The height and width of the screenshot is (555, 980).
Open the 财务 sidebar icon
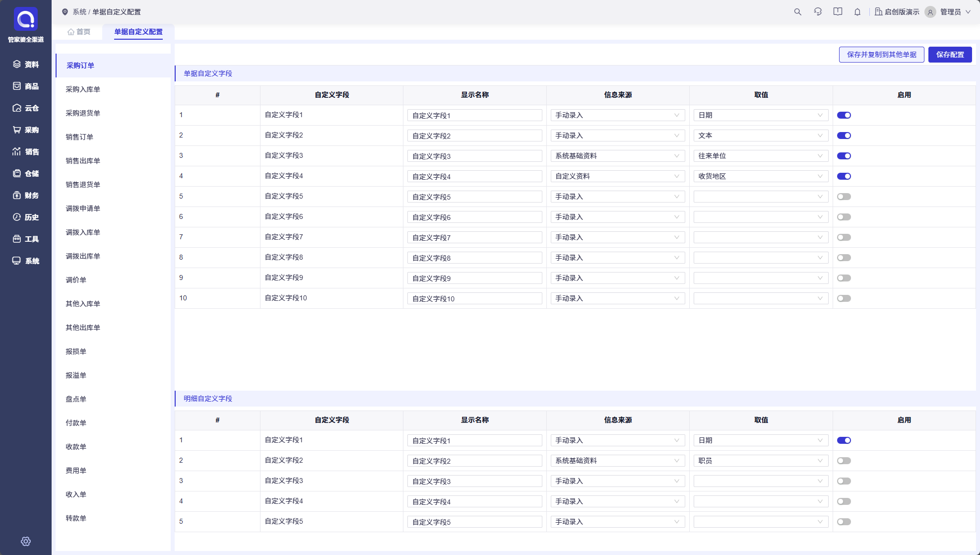pyautogui.click(x=17, y=196)
